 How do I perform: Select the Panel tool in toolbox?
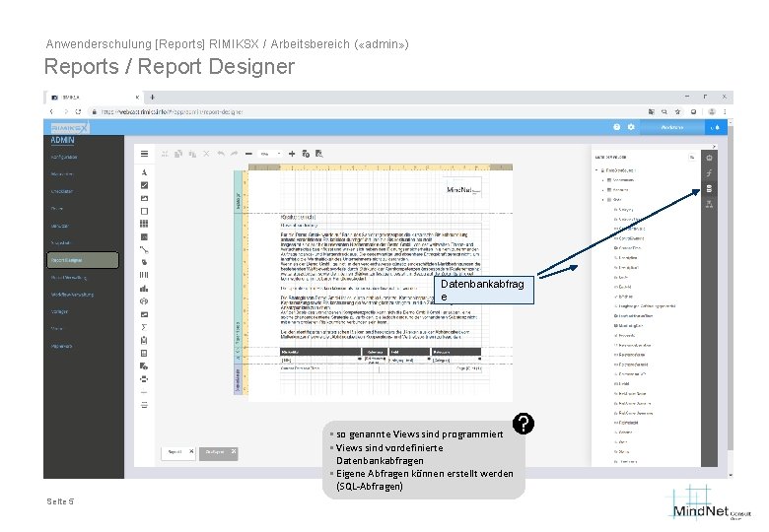click(x=144, y=211)
